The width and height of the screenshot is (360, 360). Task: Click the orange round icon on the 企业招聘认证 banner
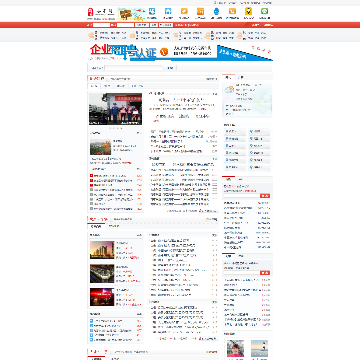click(x=164, y=52)
